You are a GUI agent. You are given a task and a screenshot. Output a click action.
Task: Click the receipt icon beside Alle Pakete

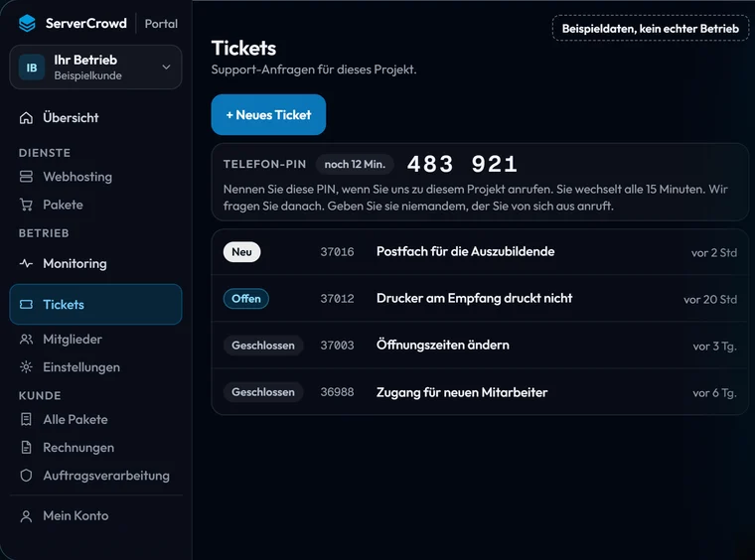coord(26,420)
